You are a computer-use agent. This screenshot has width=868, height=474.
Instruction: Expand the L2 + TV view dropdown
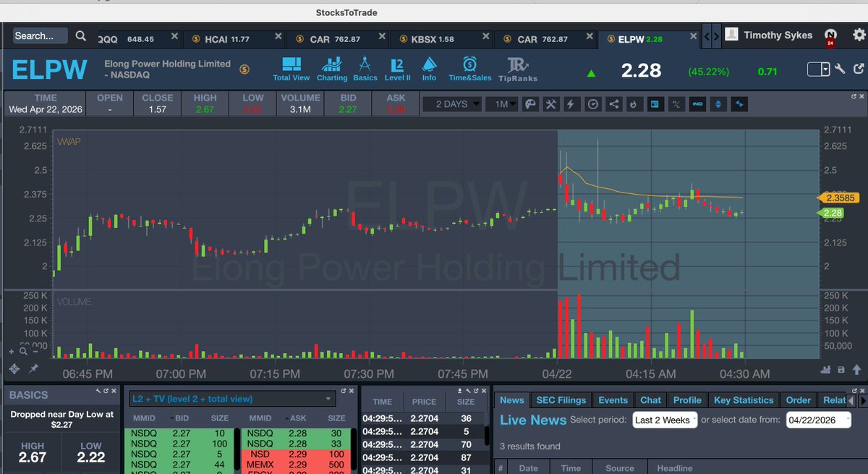click(231, 399)
